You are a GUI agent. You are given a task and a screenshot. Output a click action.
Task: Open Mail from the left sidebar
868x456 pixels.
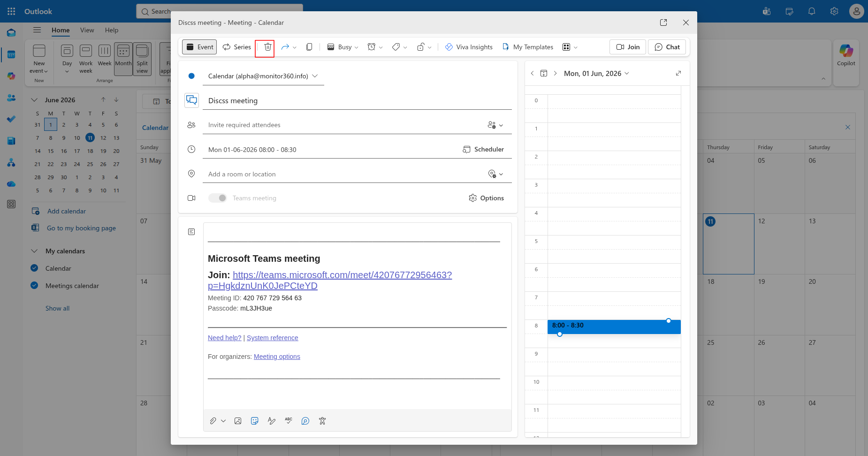pyautogui.click(x=11, y=33)
